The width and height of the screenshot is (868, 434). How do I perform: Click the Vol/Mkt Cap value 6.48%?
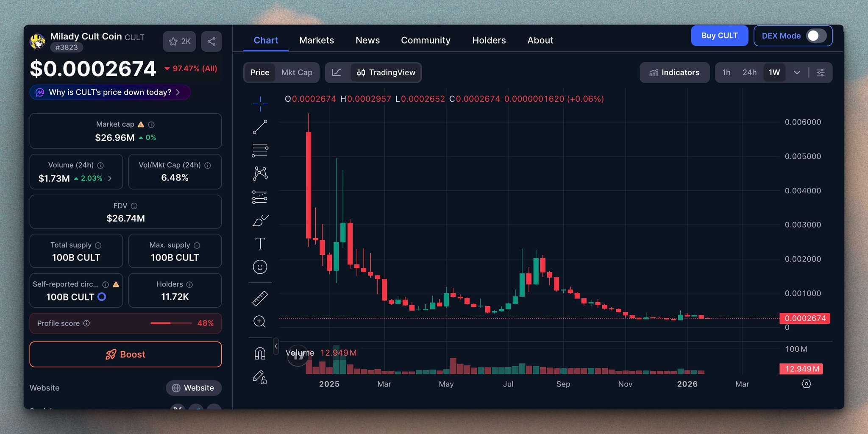click(175, 178)
